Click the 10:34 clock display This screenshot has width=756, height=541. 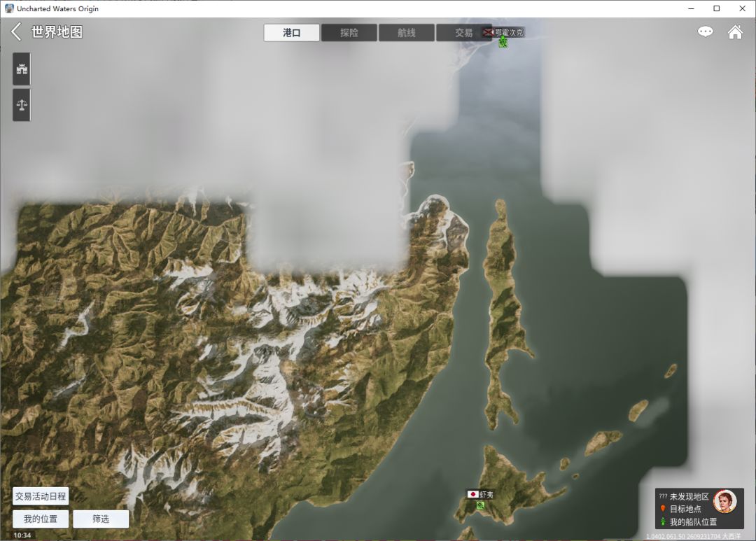click(x=22, y=535)
